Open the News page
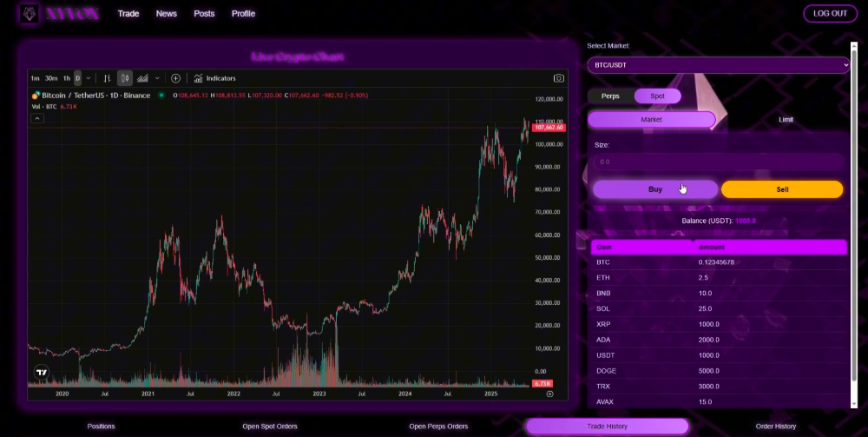This screenshot has height=437, width=868. pos(166,14)
